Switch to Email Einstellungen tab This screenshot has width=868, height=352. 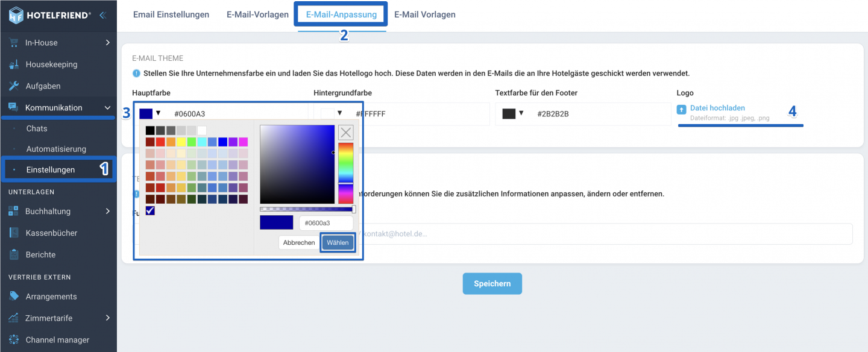(171, 14)
